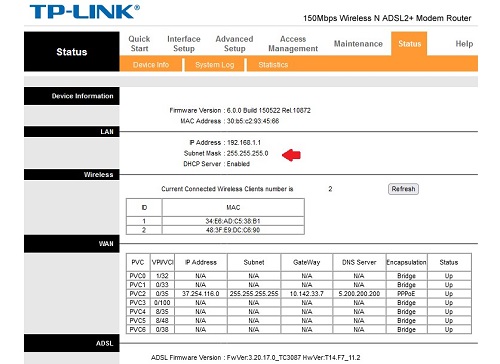The width and height of the screenshot is (500, 364).
Task: Switch to the Access Management tab
Action: tap(293, 44)
